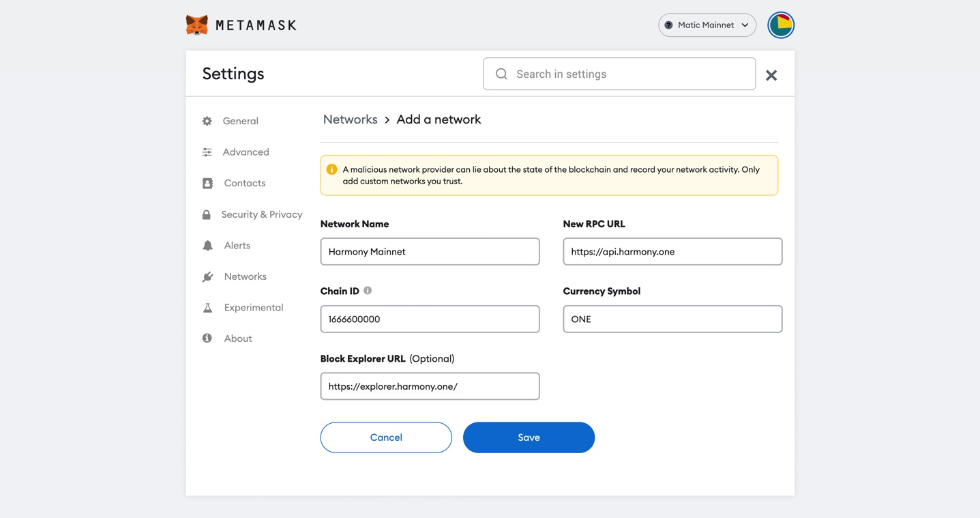This screenshot has height=518, width=980.
Task: Focus the Search in settings field
Action: 619,74
